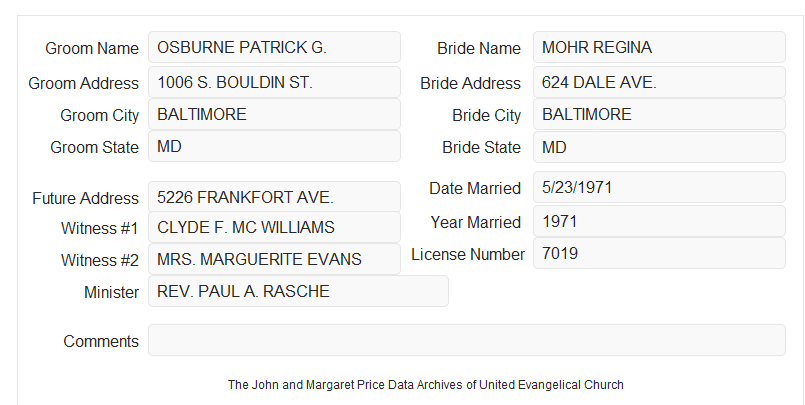Click the Bride Name label
The image size is (805, 405).
[479, 48]
